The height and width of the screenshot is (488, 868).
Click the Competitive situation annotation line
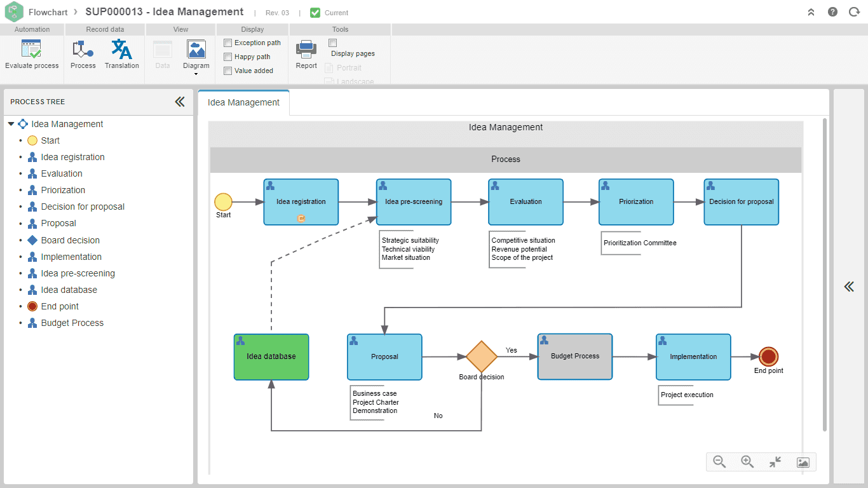click(x=523, y=241)
